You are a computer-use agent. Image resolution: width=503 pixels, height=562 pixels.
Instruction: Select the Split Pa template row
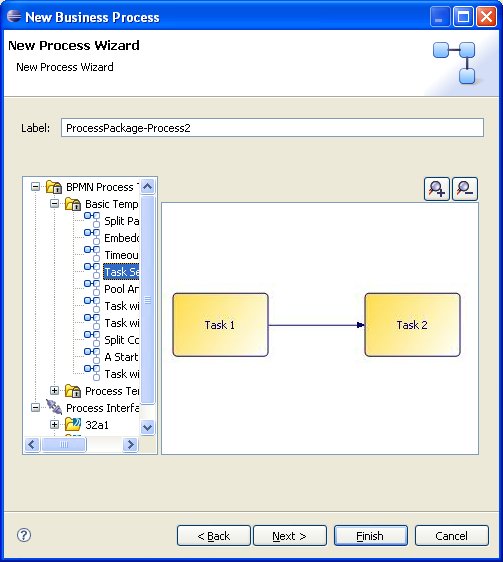pos(122,221)
